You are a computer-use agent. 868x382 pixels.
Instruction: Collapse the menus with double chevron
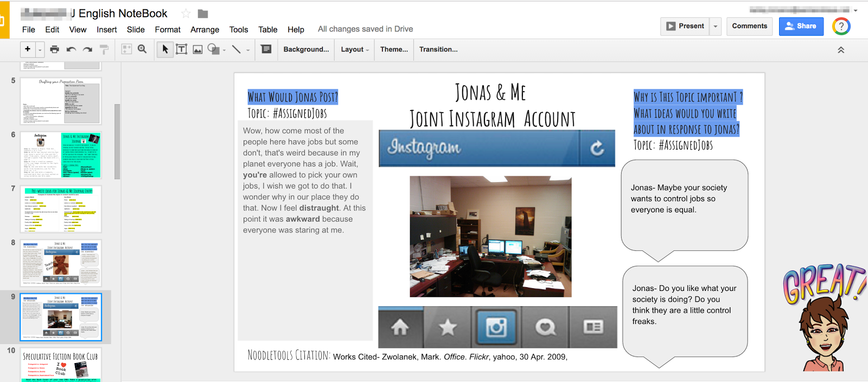pyautogui.click(x=841, y=50)
